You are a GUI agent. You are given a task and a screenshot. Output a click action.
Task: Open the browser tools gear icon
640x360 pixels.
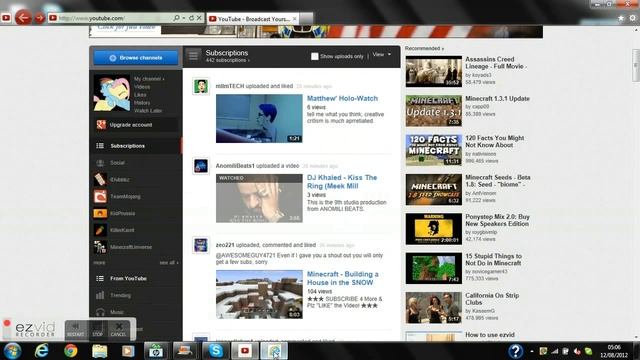click(633, 18)
